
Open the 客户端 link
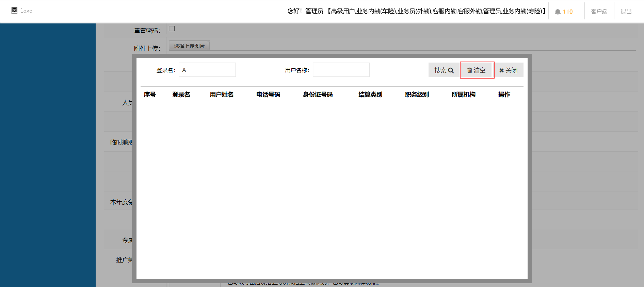(x=599, y=12)
